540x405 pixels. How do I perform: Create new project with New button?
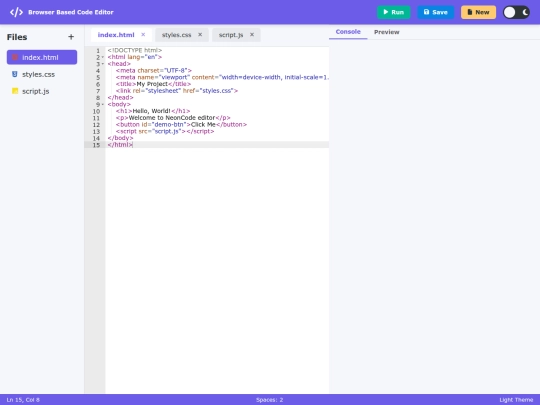tap(478, 12)
